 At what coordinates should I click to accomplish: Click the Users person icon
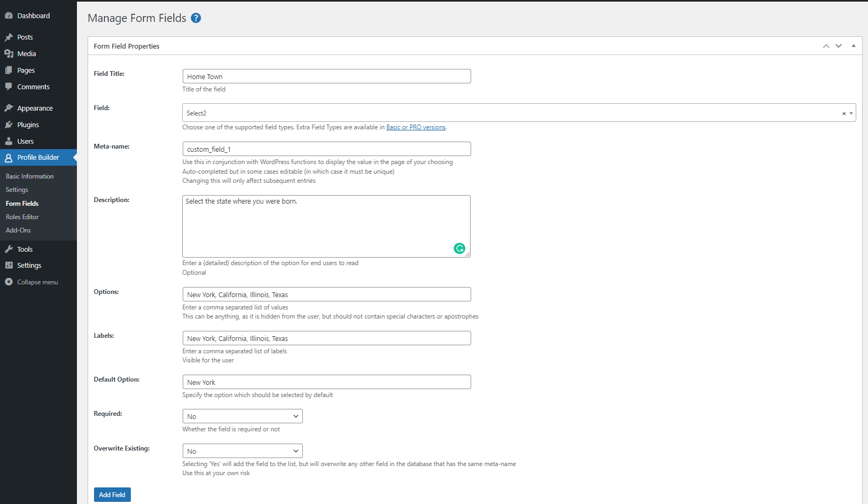coord(9,141)
